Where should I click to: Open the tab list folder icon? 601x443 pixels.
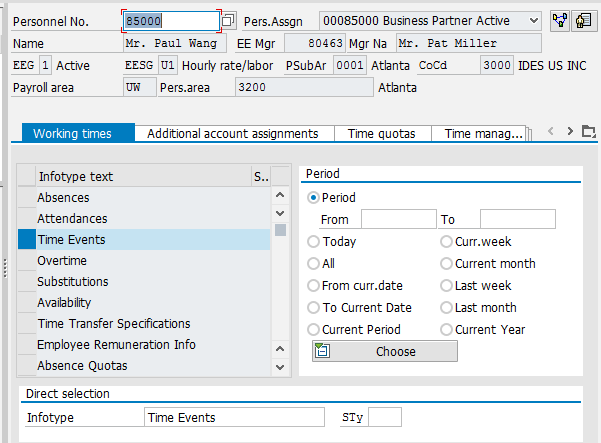pyautogui.click(x=588, y=132)
